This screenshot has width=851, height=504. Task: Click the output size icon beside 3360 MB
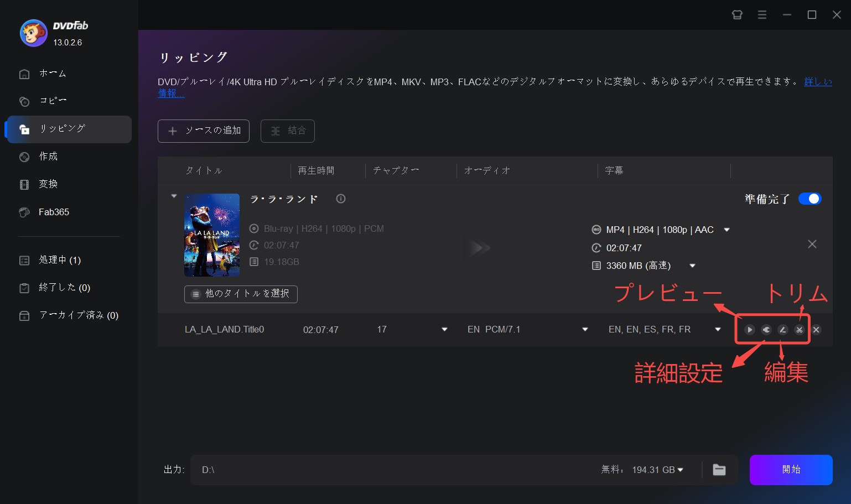click(596, 266)
